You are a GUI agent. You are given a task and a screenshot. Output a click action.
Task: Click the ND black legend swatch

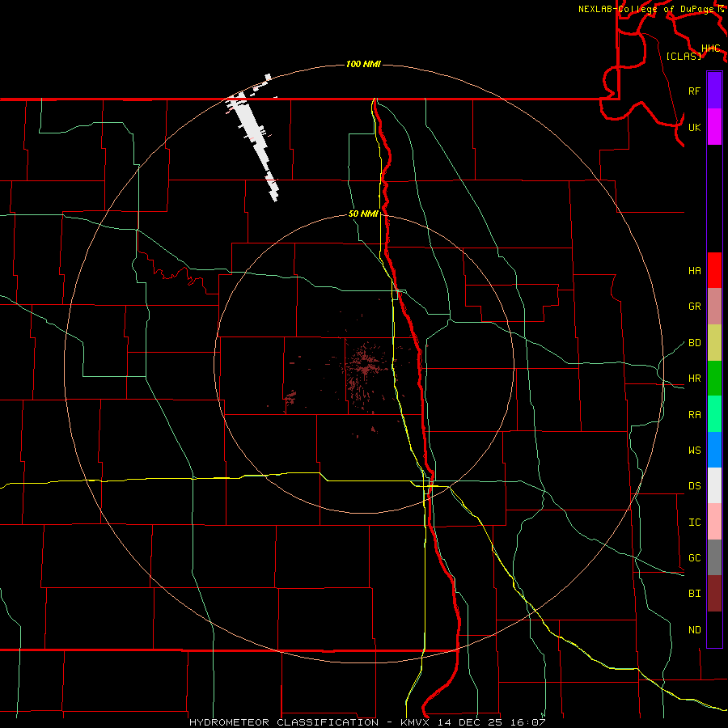(x=714, y=629)
